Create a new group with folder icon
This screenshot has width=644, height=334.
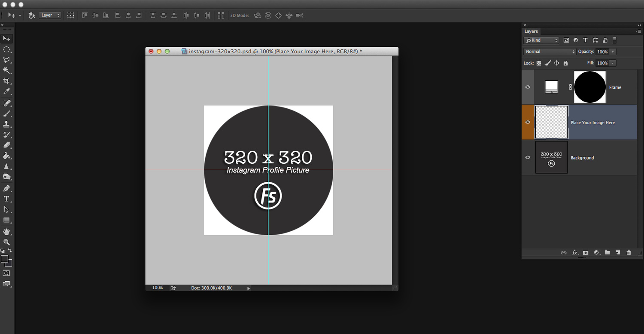[x=607, y=253]
